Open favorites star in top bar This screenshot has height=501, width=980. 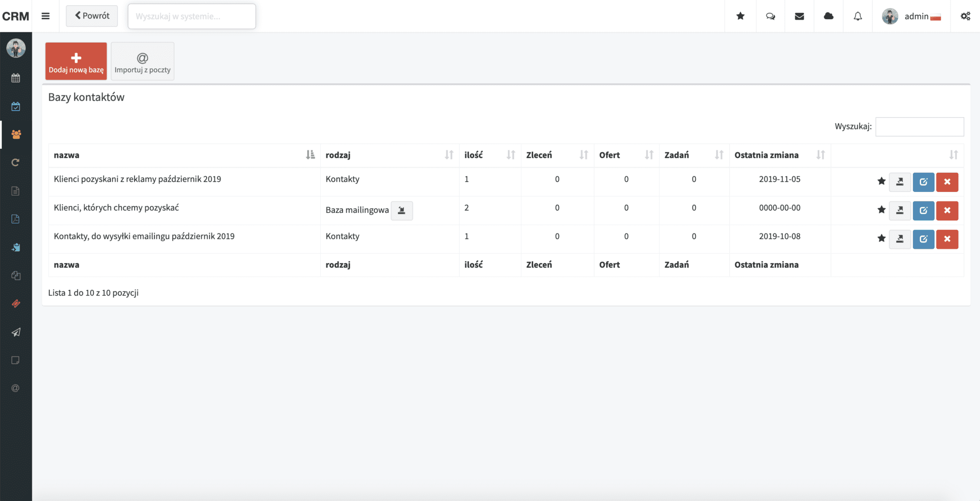740,16
